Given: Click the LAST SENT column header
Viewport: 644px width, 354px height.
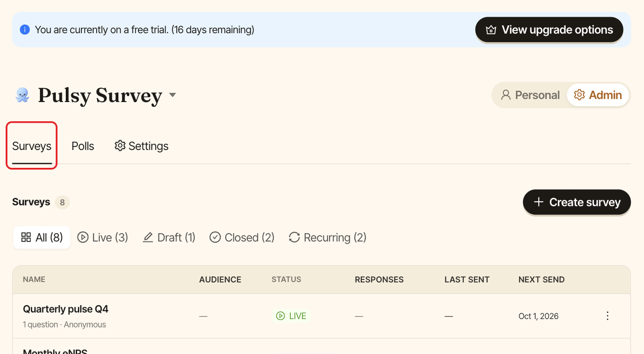Looking at the screenshot, I should [467, 280].
